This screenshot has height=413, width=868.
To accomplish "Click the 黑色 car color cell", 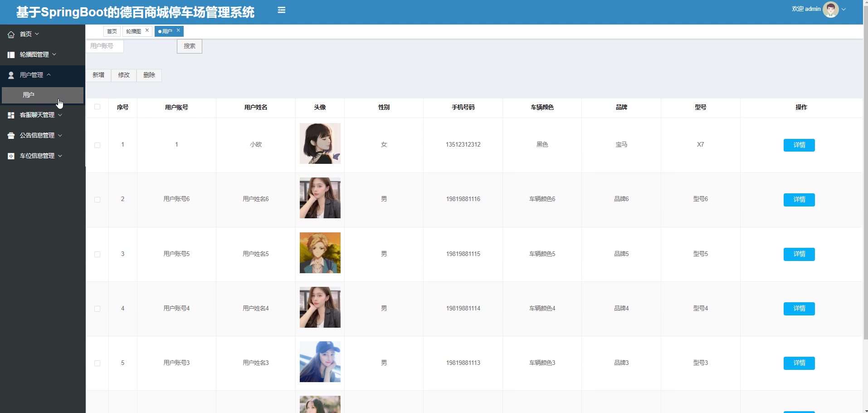I will tap(542, 144).
